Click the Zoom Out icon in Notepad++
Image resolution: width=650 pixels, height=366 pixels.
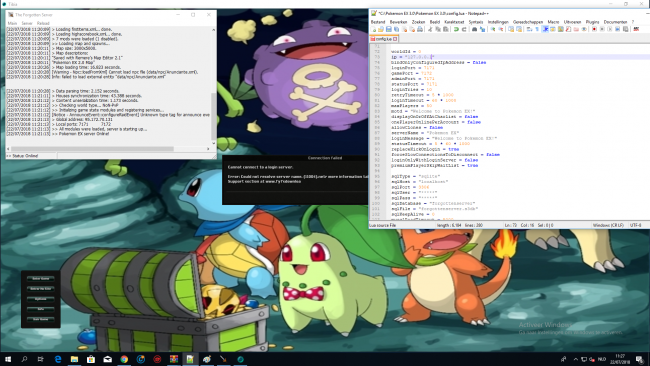pyautogui.click(x=501, y=29)
